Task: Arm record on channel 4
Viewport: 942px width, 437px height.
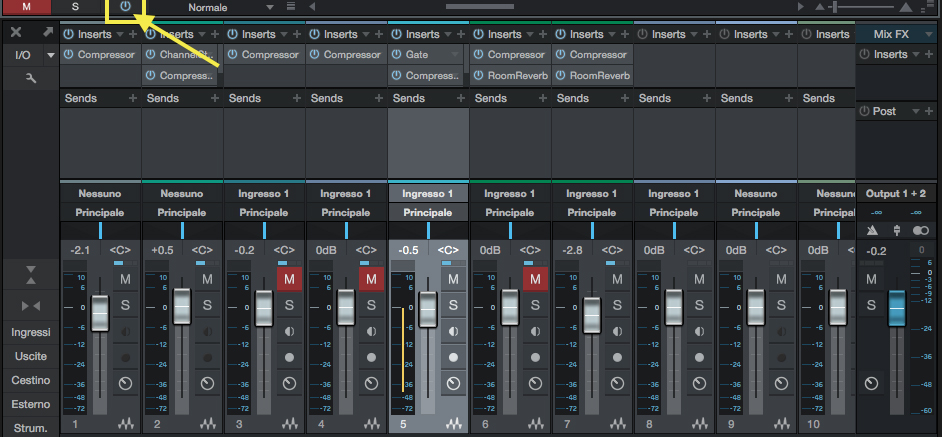Action: click(x=372, y=357)
